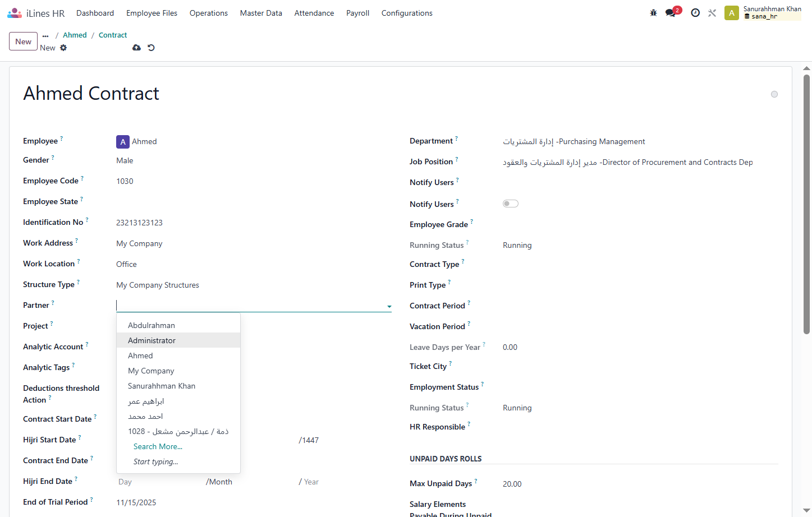Open the Payroll menu

coord(357,13)
